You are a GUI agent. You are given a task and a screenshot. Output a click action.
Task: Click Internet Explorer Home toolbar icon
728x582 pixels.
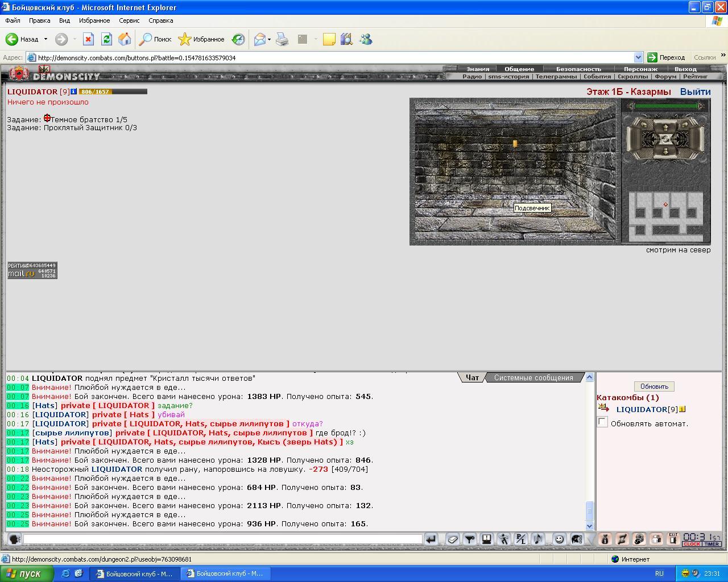[x=125, y=39]
